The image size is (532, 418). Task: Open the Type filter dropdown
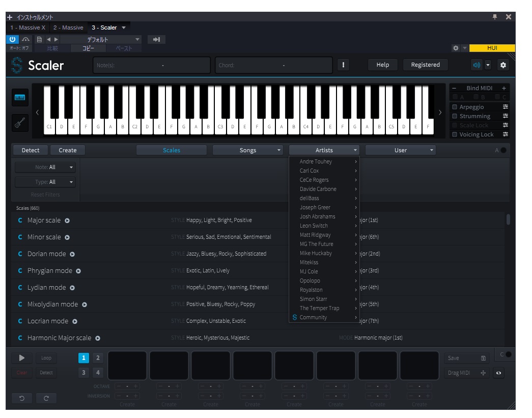45,182
